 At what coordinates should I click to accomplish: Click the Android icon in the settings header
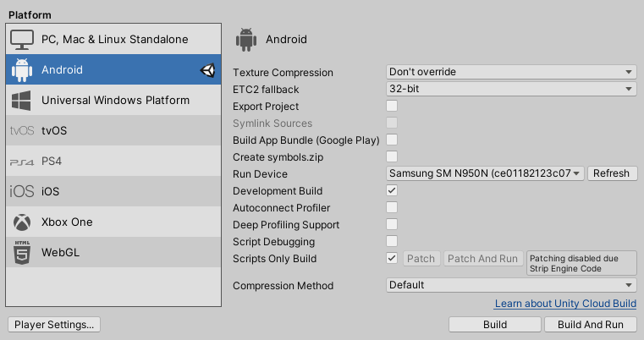(246, 40)
